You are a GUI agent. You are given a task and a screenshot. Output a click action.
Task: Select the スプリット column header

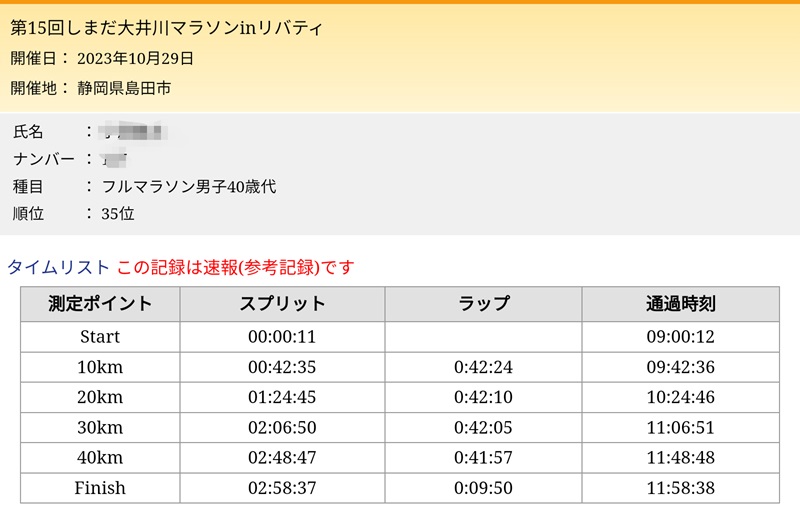pyautogui.click(x=282, y=304)
